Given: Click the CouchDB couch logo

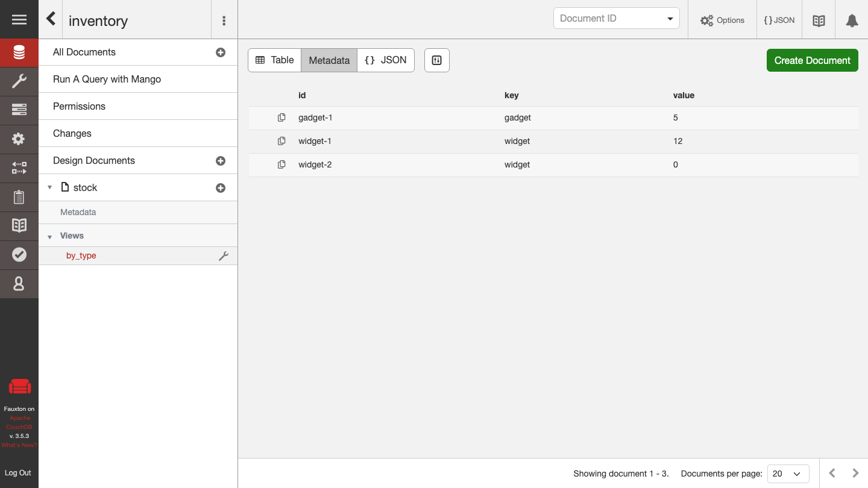Looking at the screenshot, I should click(x=20, y=387).
